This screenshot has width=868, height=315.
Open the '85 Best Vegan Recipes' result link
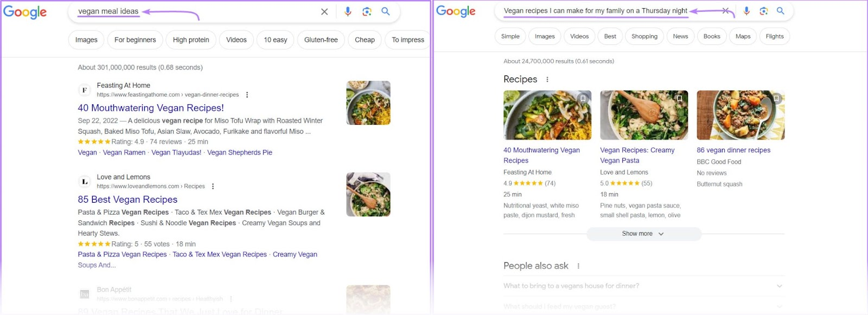click(x=127, y=200)
